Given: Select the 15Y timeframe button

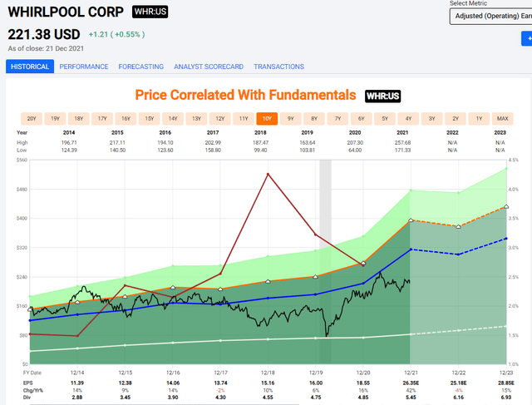Looking at the screenshot, I should click(150, 118).
